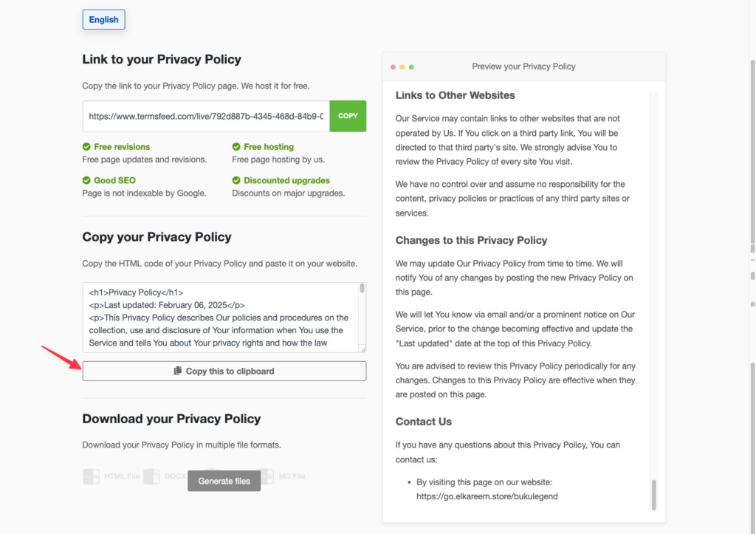Click the DOCX file document icon
The height and width of the screenshot is (534, 756).
(151, 476)
